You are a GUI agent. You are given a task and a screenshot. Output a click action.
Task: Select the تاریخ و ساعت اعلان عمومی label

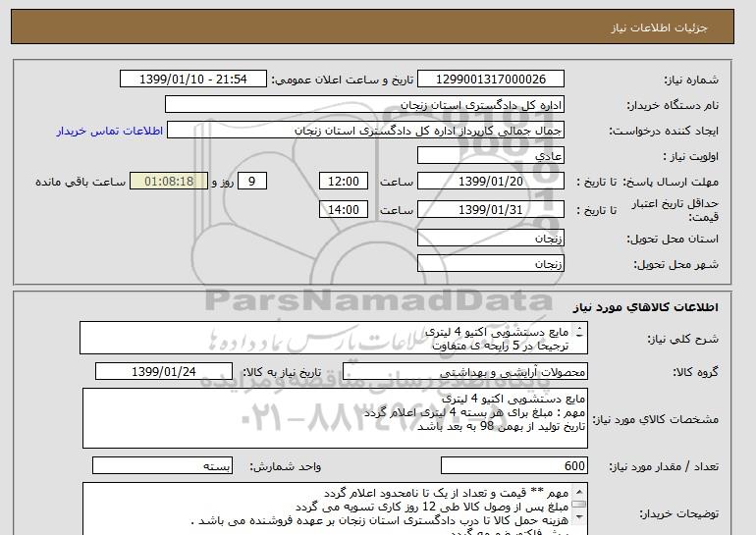[x=343, y=80]
